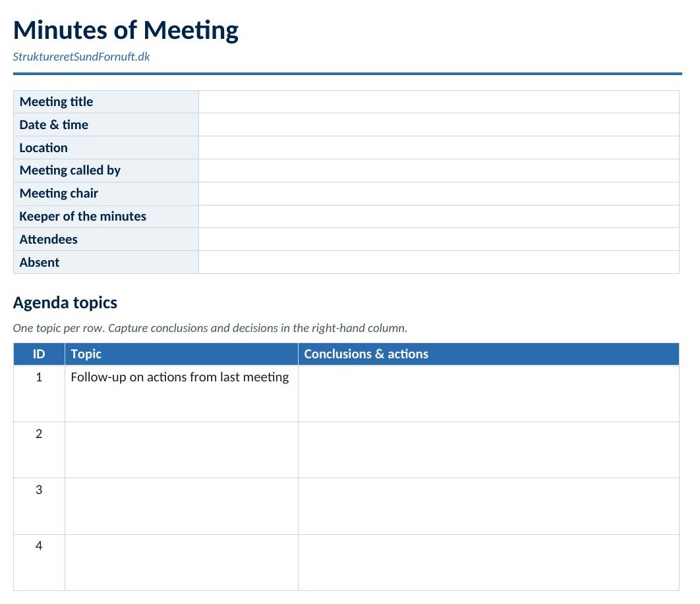
Task: Click the Follow-up on actions topic text
Action: 180,377
